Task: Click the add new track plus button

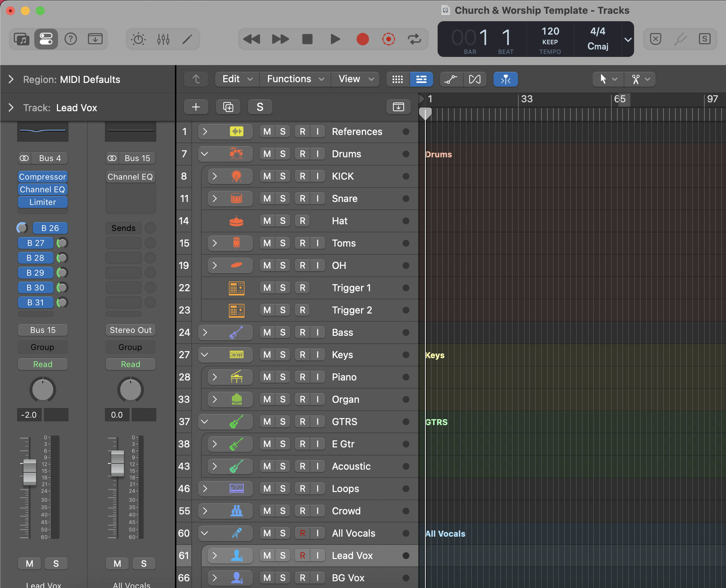Action: [196, 107]
